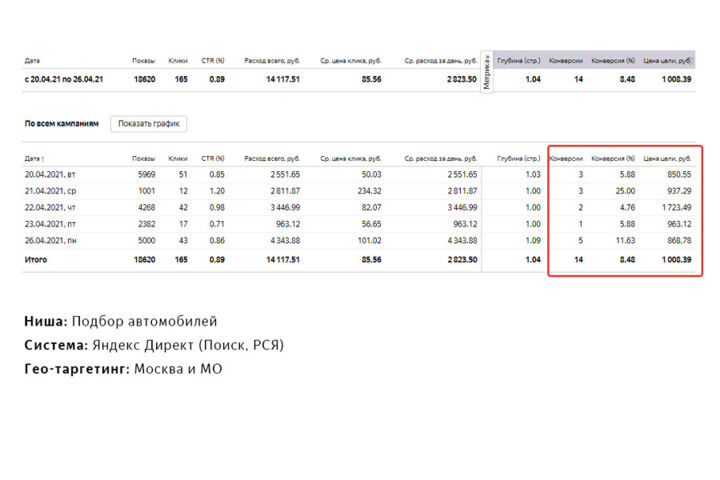Viewport: 720px width, 480px height.
Task: Click impressions value 5000
Action: [146, 241]
